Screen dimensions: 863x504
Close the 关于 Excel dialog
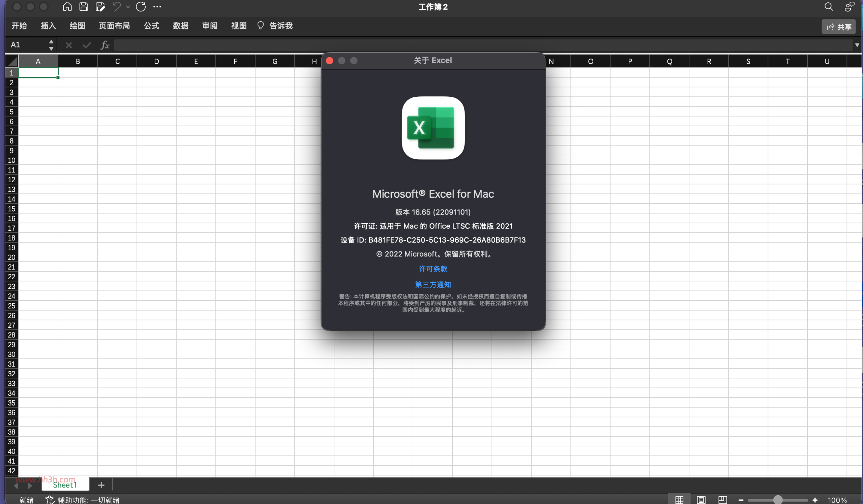[329, 61]
